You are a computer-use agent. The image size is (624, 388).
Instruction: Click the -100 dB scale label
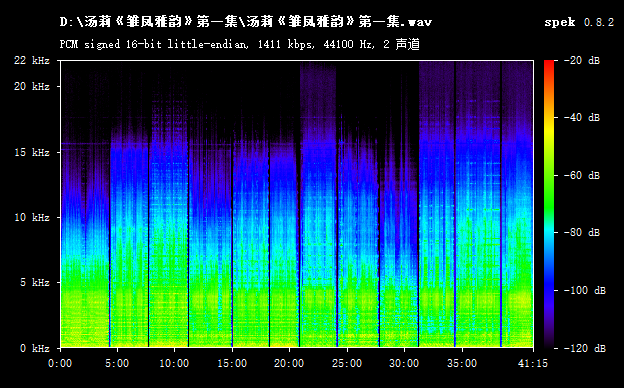point(585,291)
